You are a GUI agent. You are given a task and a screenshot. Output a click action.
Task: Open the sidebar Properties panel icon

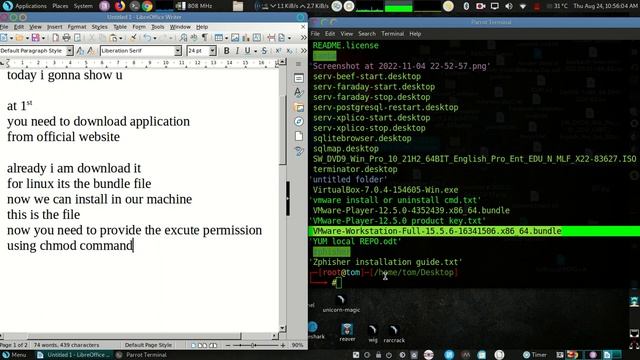[x=299, y=78]
